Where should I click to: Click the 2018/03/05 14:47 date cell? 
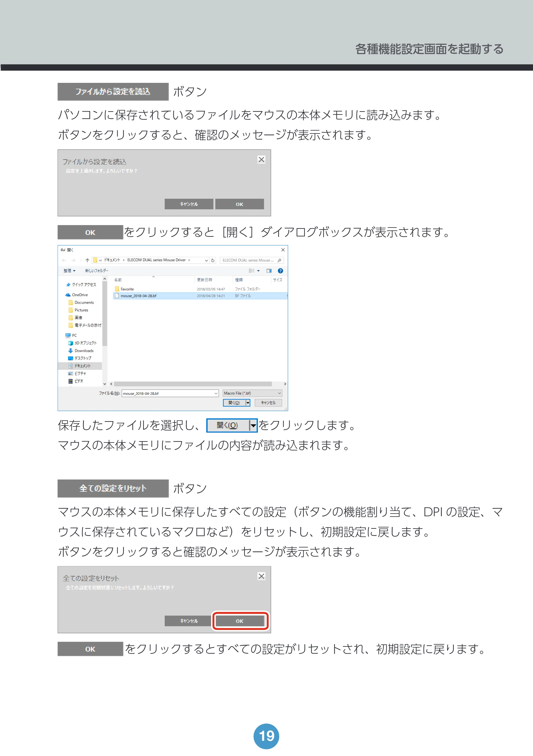point(211,289)
